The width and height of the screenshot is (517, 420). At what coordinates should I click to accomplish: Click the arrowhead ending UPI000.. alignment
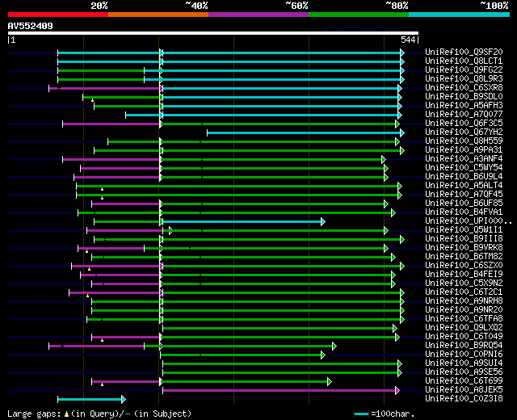323,221
